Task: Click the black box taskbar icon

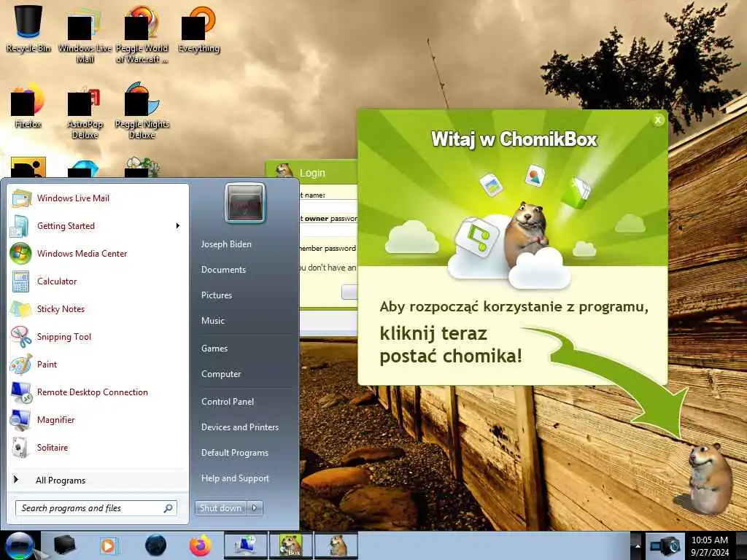Action: tap(65, 545)
